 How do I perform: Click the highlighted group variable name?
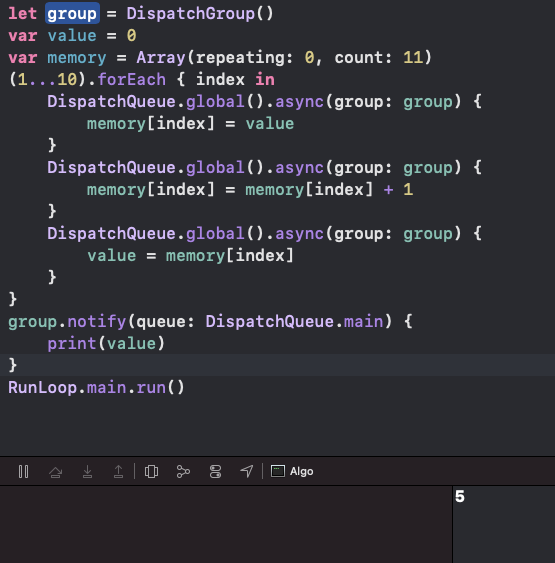pos(72,14)
